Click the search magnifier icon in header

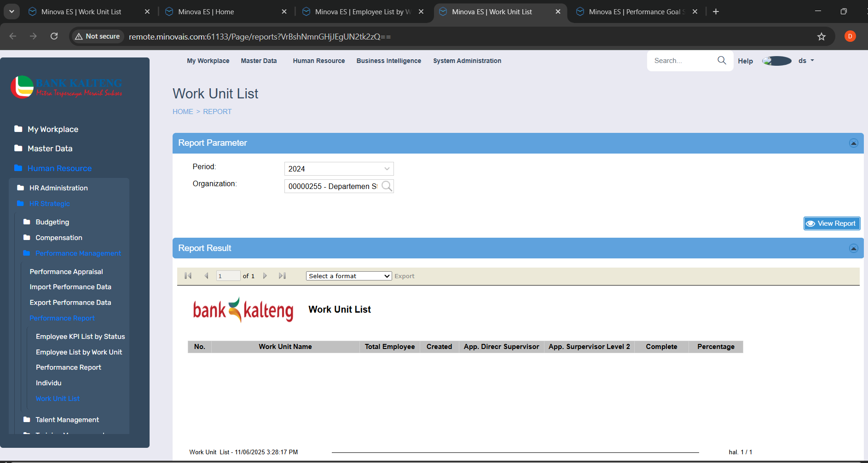coord(722,60)
